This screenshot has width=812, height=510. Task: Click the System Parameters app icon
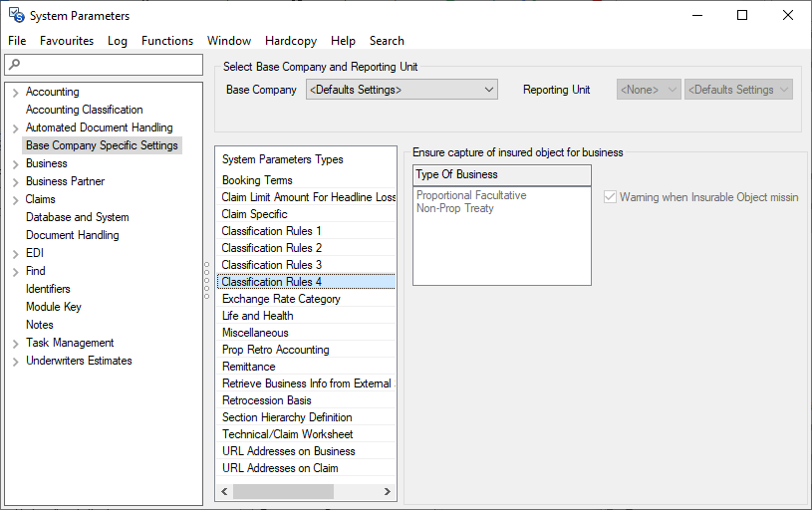16,15
